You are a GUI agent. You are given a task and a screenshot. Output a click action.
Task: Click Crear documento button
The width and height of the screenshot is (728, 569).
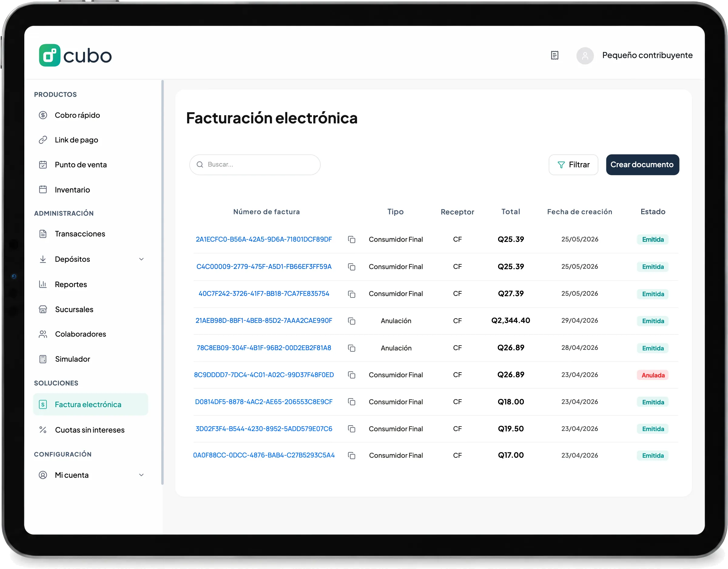coord(642,165)
